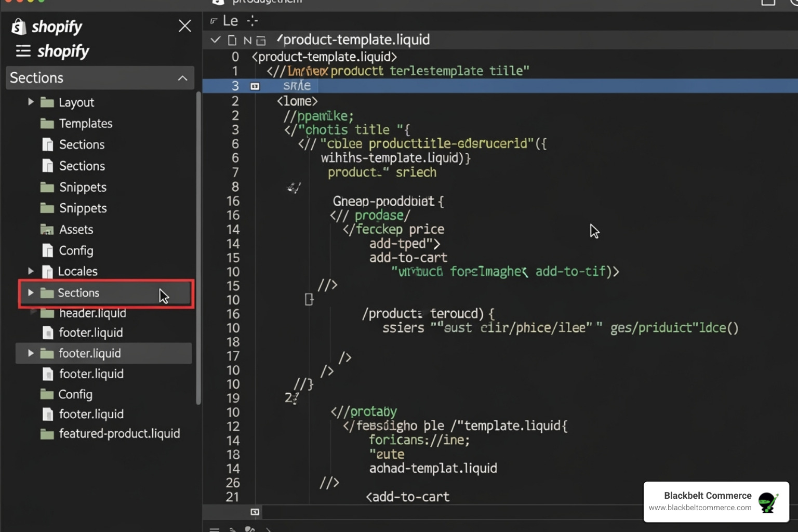Toggle the fold marker on highlighted line 3
Image resolution: width=798 pixels, height=532 pixels.
[255, 86]
